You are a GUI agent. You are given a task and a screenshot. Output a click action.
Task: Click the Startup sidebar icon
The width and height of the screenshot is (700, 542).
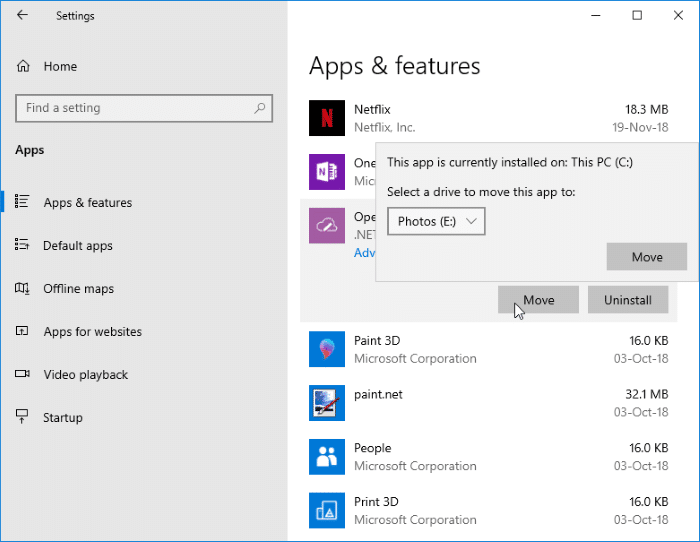click(22, 416)
